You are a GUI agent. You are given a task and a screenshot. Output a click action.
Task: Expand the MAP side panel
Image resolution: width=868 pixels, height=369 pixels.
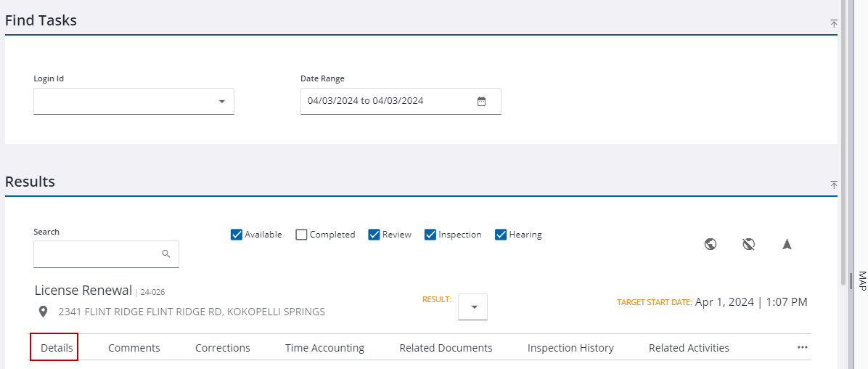[x=862, y=280]
